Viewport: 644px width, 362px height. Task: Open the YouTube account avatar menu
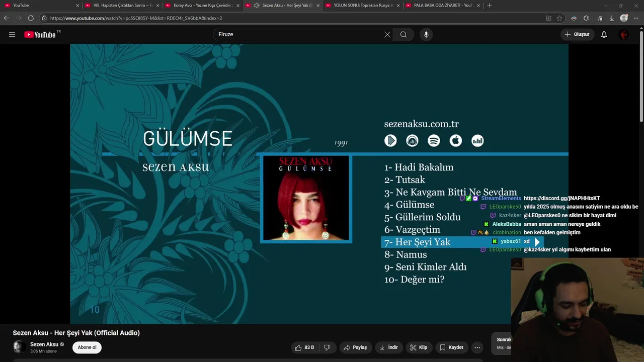tap(624, 34)
